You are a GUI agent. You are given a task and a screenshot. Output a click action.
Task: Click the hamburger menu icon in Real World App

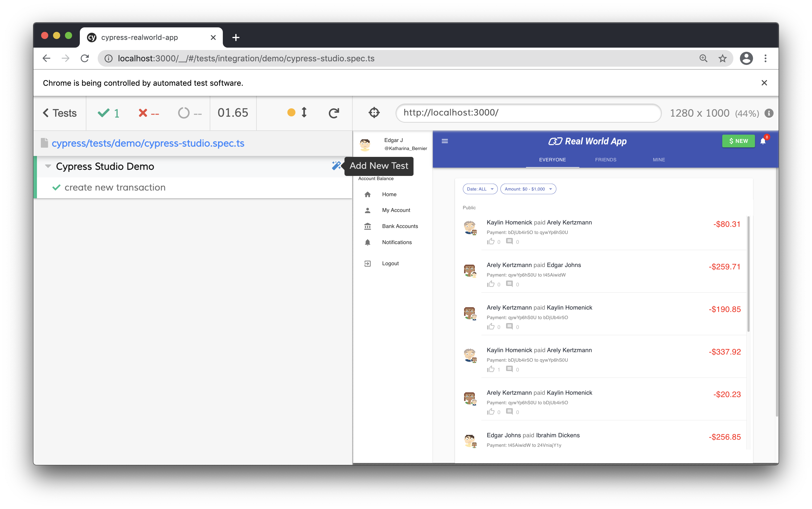(x=444, y=141)
